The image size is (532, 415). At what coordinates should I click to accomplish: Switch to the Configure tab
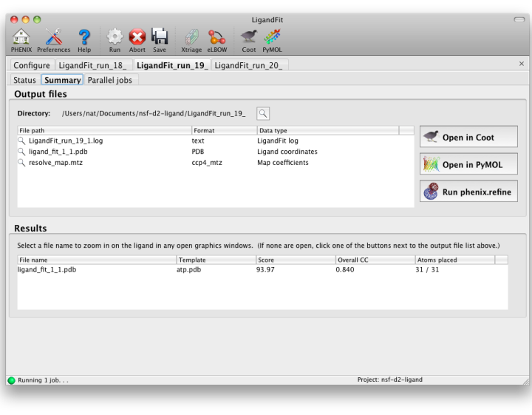pos(32,65)
